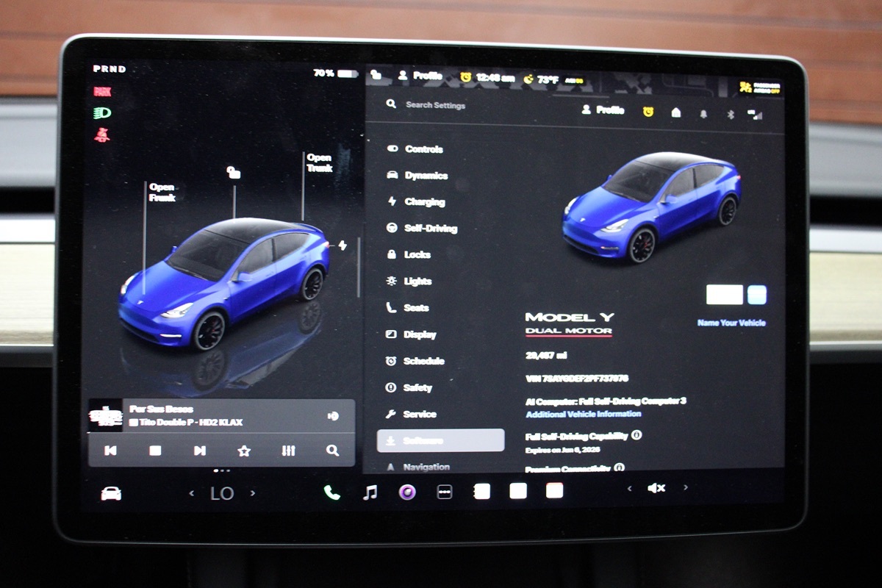This screenshot has height=588, width=882.
Task: Tap passenger airbag off indicator
Action: click(x=760, y=87)
